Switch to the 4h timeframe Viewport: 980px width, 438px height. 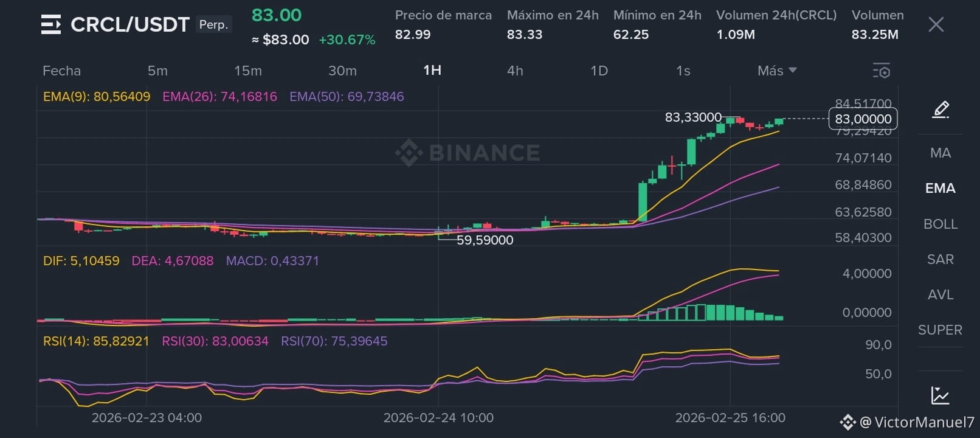[515, 71]
